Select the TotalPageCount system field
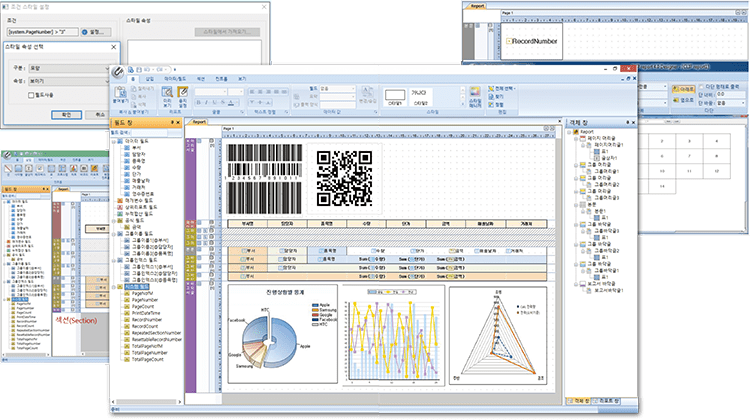This screenshot has height=420, width=750. point(147,359)
